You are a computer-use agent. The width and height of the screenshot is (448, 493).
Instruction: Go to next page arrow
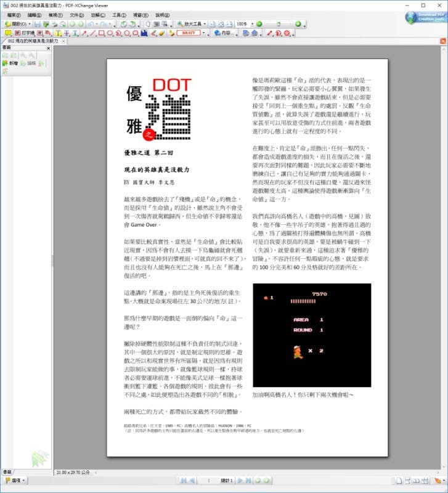(x=240, y=481)
